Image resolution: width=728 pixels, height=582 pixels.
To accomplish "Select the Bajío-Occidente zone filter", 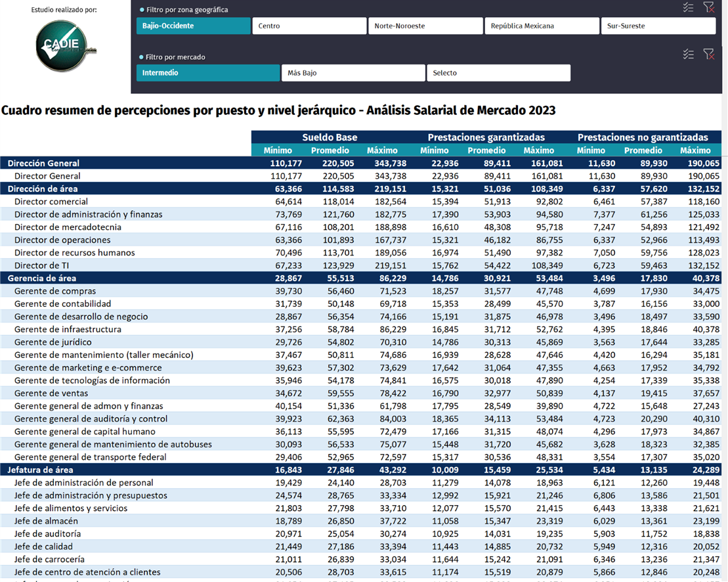I will (194, 26).
